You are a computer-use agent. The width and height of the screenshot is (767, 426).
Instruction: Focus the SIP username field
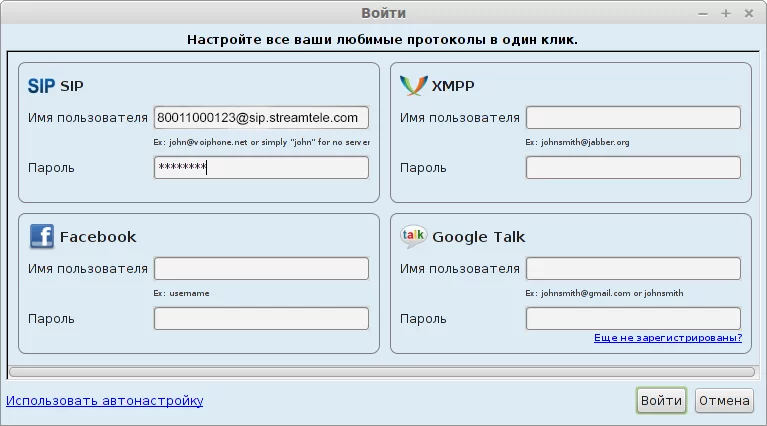click(x=261, y=118)
